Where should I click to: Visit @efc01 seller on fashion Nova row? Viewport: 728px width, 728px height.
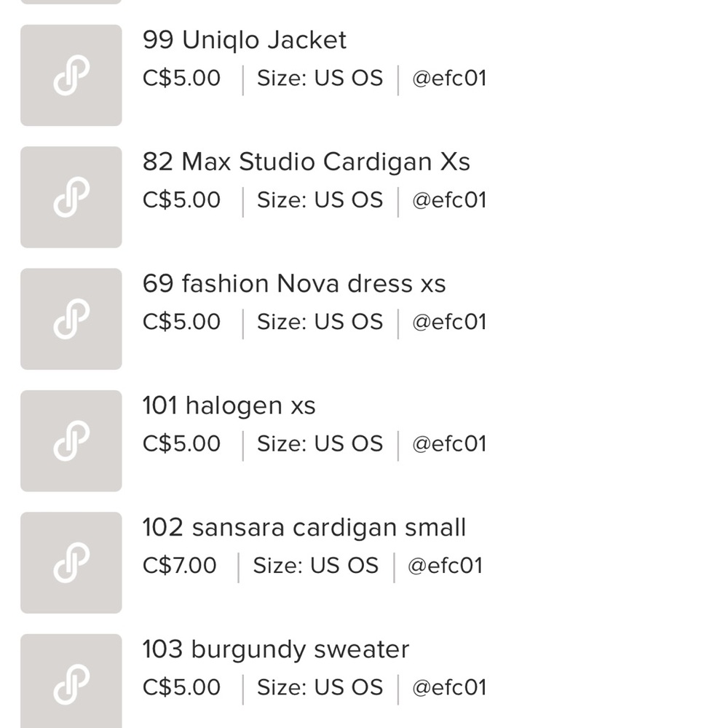[x=449, y=322]
